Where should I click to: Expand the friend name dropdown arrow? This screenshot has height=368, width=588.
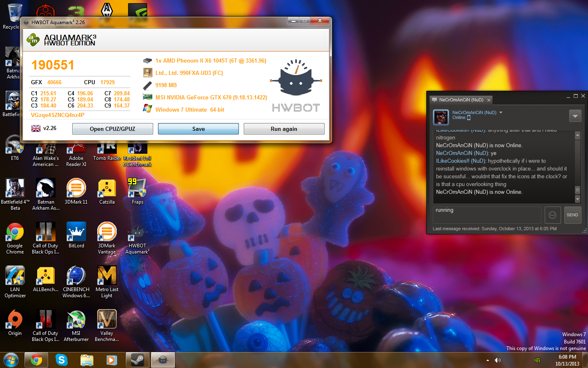pyautogui.click(x=501, y=112)
